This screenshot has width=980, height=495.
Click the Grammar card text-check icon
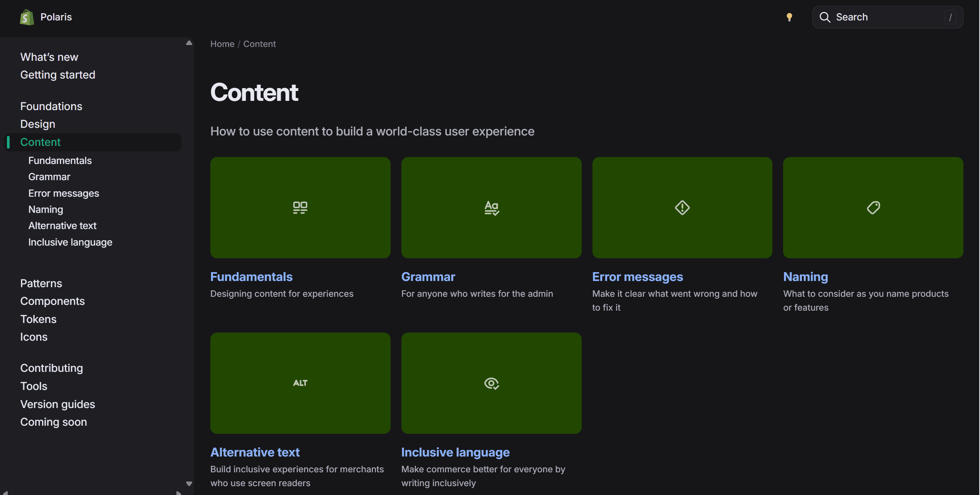click(492, 208)
